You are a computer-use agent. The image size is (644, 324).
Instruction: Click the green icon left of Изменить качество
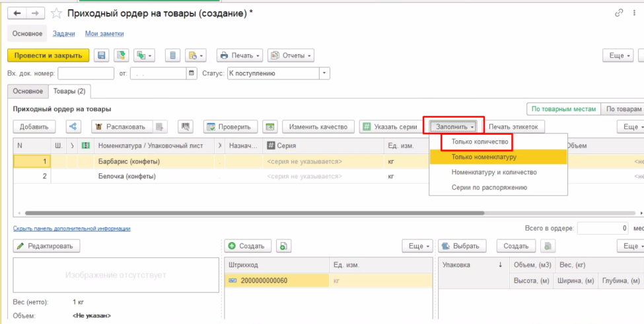point(269,126)
